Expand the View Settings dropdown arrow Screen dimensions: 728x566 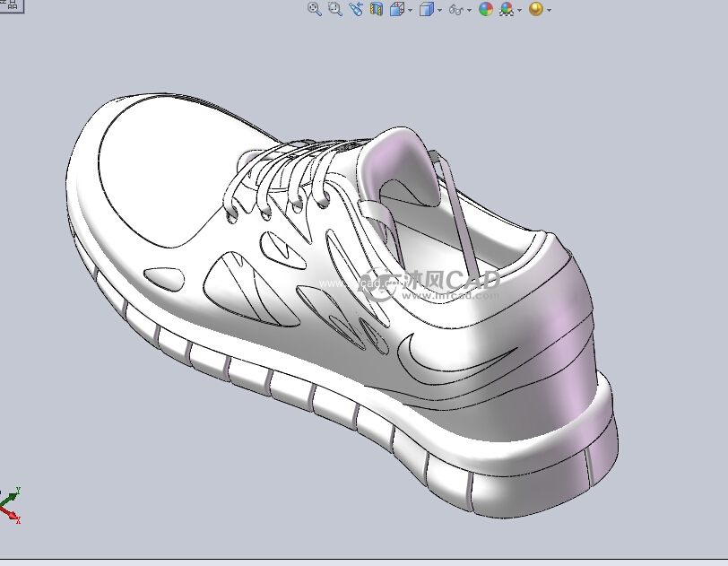(549, 9)
